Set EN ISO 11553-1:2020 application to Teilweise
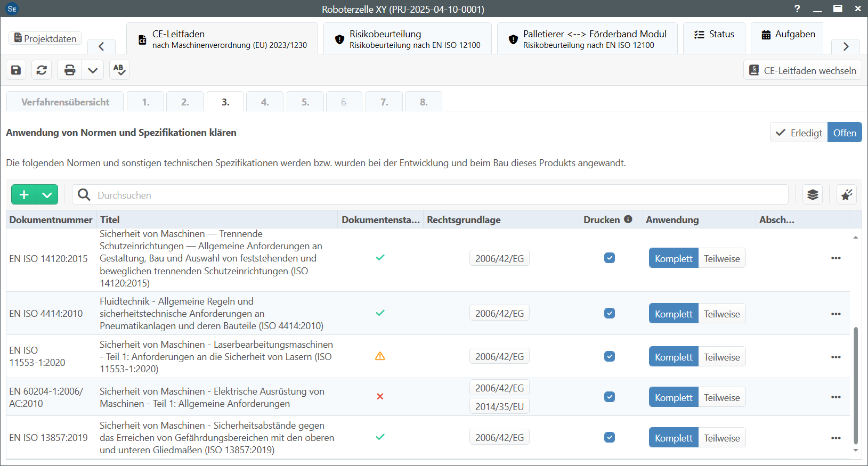 722,357
